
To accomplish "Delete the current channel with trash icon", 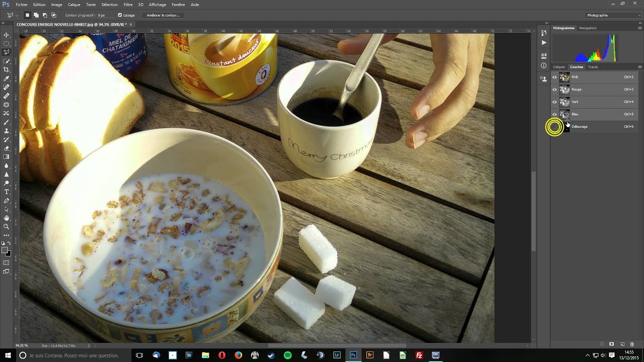I will pos(632,344).
